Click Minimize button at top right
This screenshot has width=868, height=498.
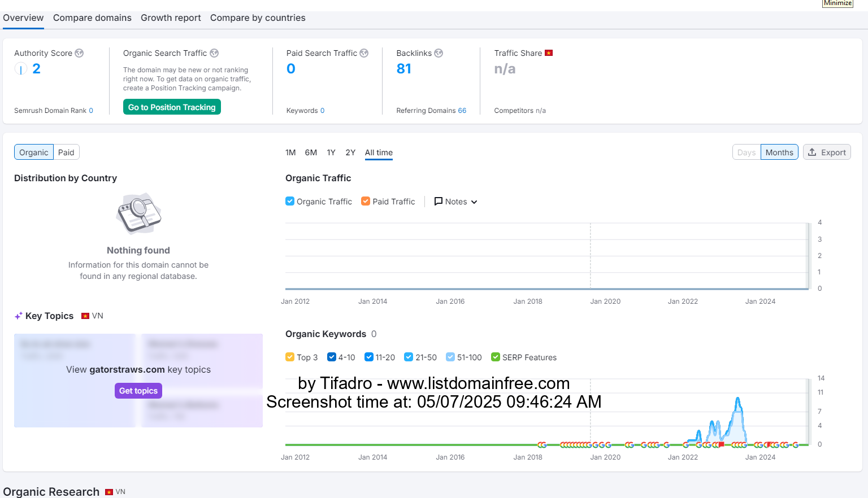point(837,3)
